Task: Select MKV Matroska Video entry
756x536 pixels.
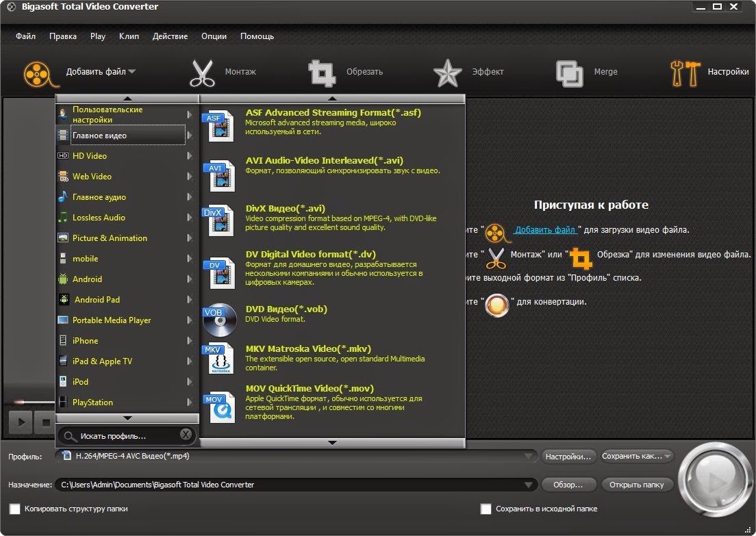Action: click(x=332, y=358)
